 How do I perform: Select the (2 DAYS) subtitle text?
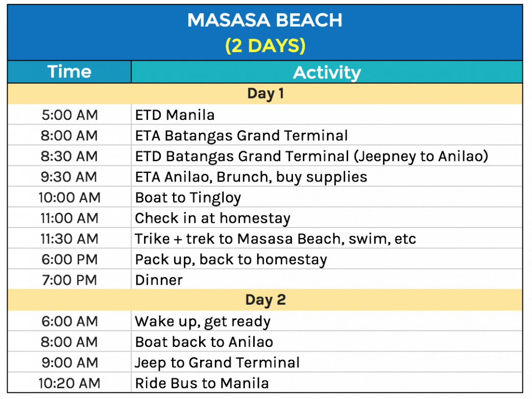(265, 46)
